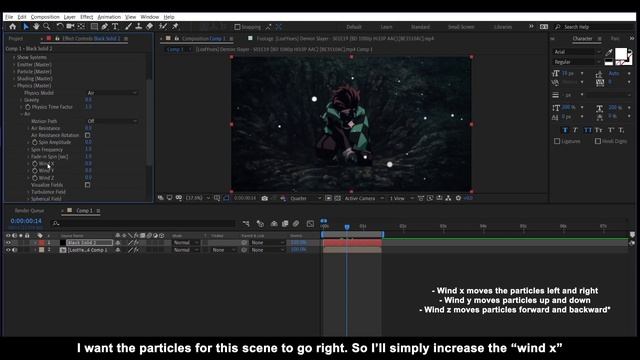Toggle Air Resistance Rotation checkbox
This screenshot has height=360, width=640.
point(87,135)
